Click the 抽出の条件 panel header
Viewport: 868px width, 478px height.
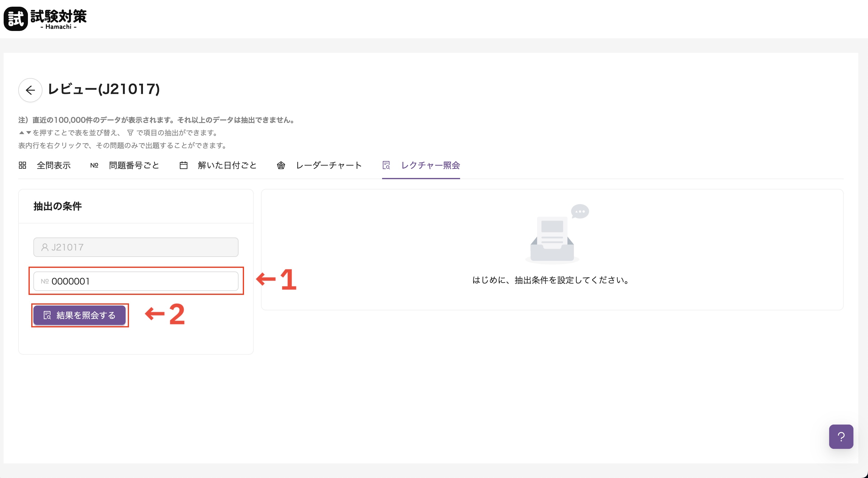pyautogui.click(x=58, y=206)
